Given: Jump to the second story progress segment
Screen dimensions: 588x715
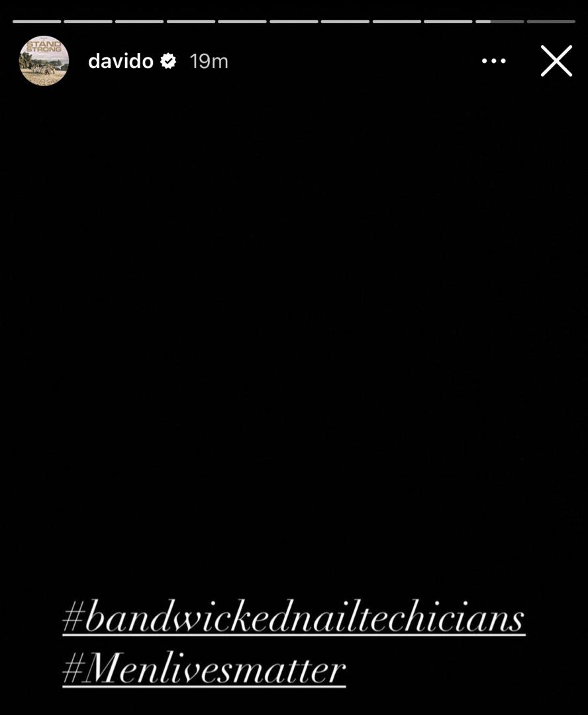Looking at the screenshot, I should click(88, 21).
